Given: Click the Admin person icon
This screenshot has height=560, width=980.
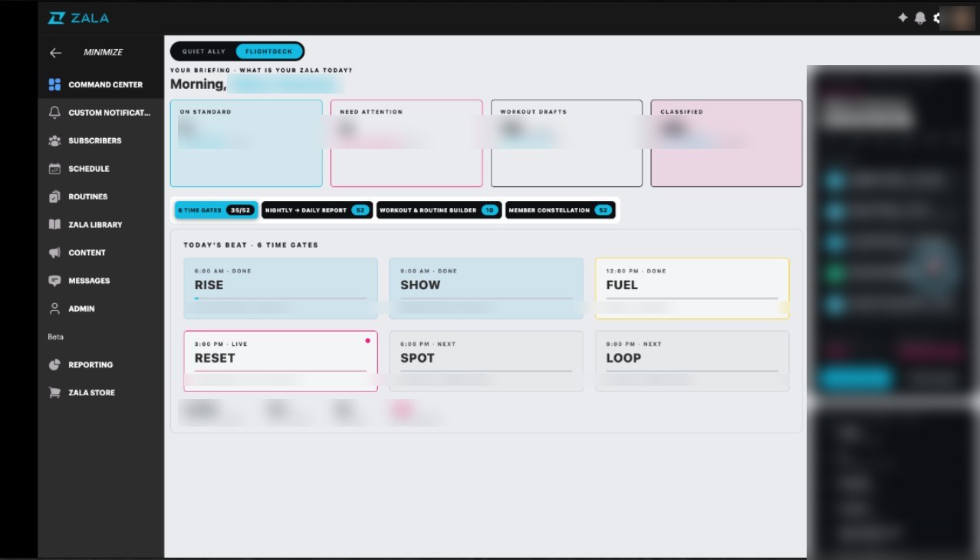Looking at the screenshot, I should [x=54, y=308].
